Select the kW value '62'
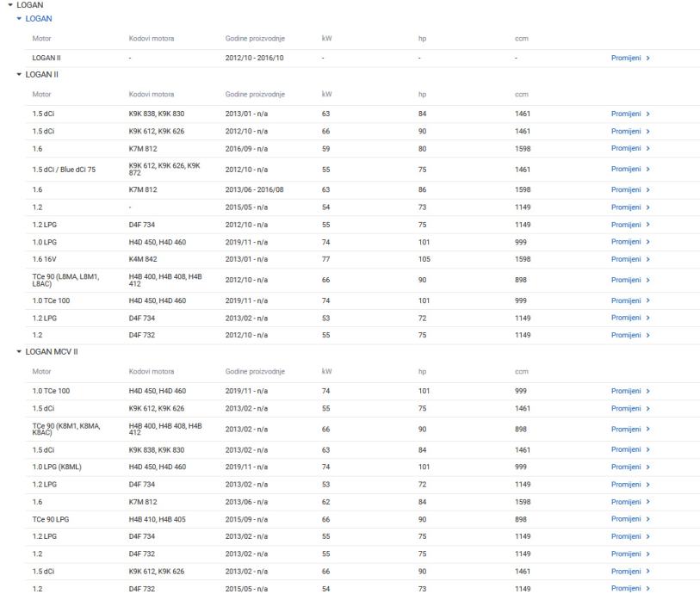The height and width of the screenshot is (594, 700). (326, 502)
